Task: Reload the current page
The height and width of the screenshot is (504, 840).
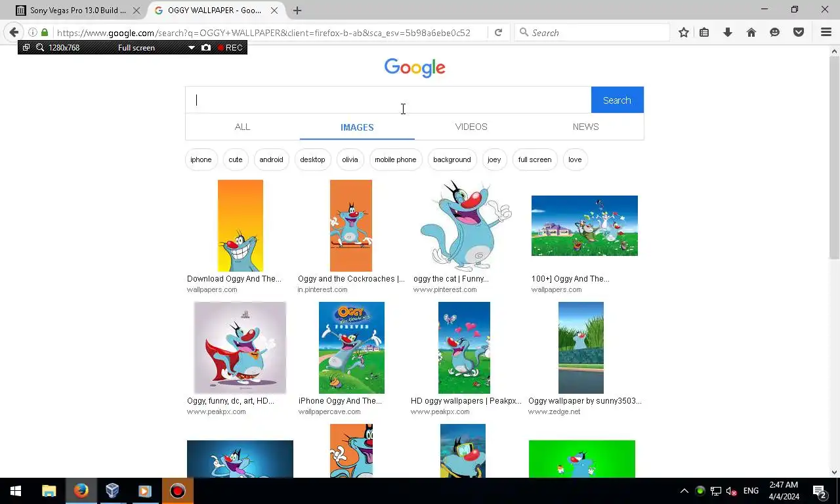Action: (x=499, y=32)
